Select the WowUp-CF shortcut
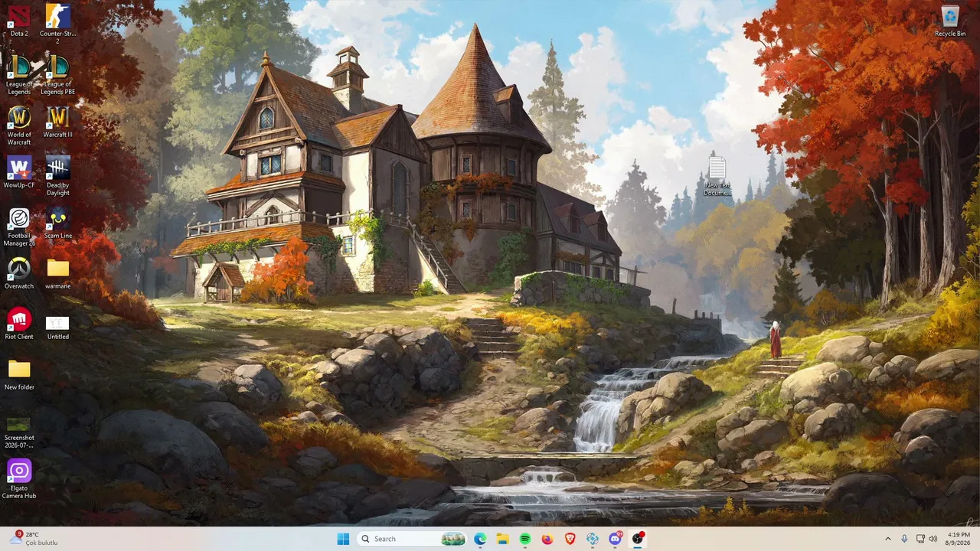The width and height of the screenshot is (980, 551). pyautogui.click(x=19, y=172)
